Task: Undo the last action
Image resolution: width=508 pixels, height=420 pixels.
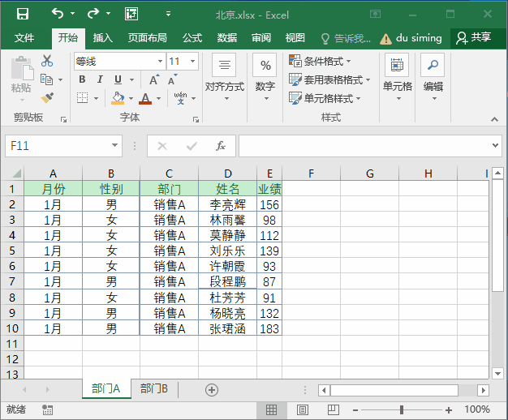Action: 58,14
